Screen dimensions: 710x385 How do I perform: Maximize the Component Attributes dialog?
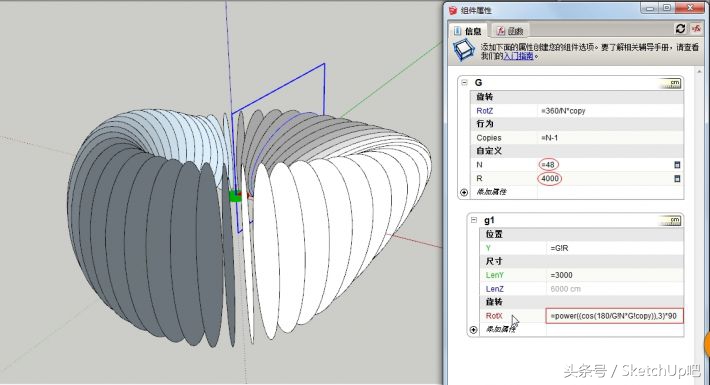(x=667, y=8)
